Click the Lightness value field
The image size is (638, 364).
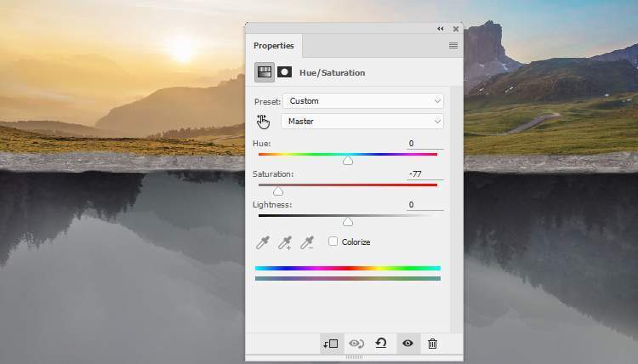[x=424, y=205]
